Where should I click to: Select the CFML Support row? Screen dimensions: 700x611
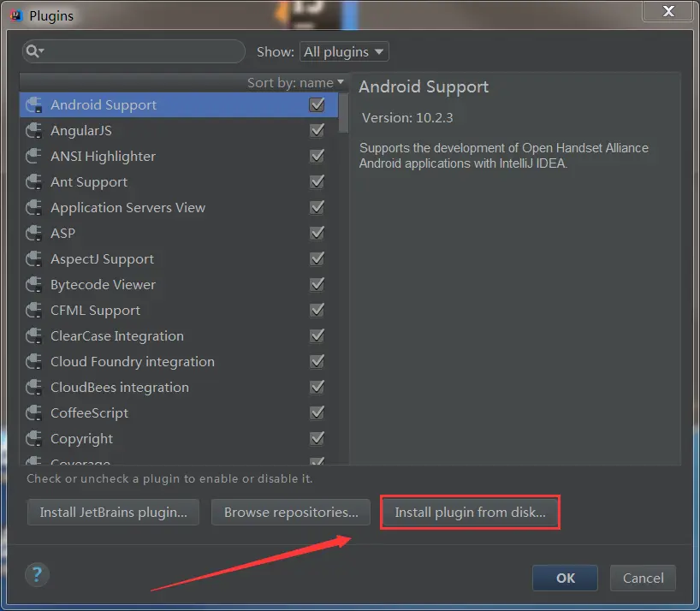[x=179, y=310]
